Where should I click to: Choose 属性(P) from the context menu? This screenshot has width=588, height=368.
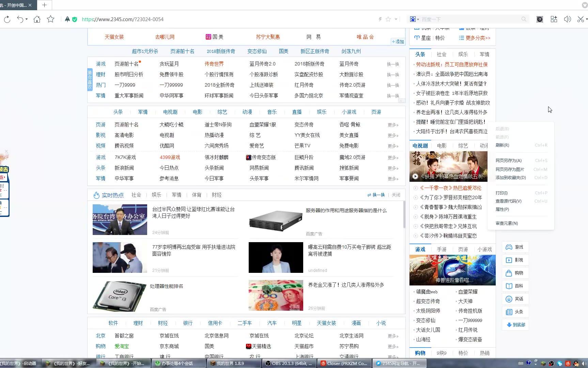(521, 209)
